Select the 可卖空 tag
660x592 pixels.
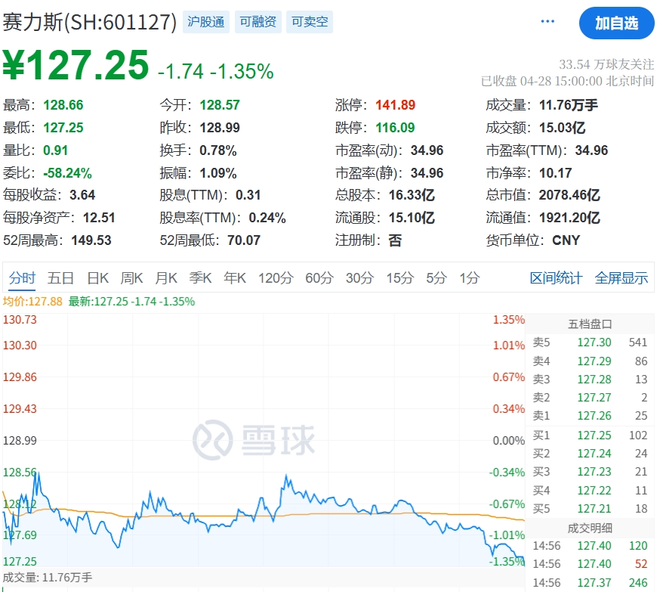point(309,22)
